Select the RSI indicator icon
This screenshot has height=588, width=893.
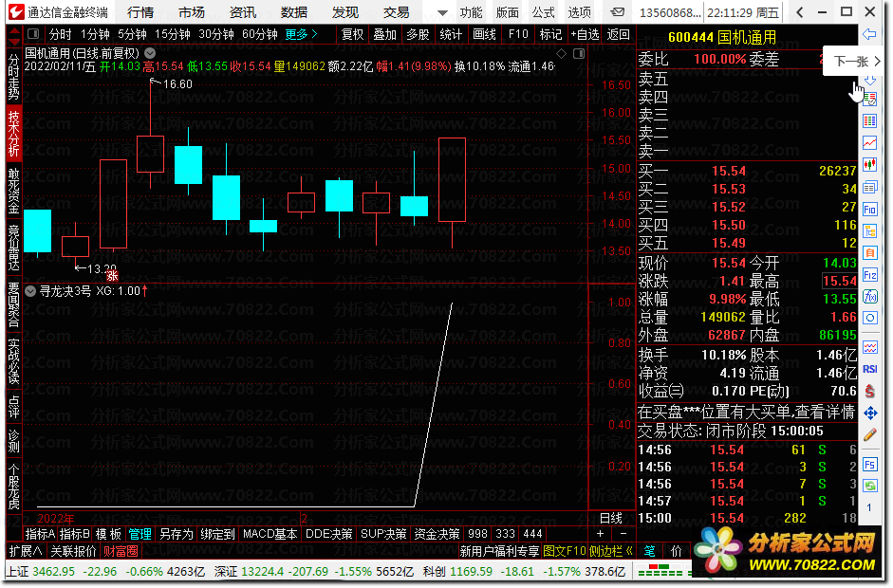(x=869, y=370)
